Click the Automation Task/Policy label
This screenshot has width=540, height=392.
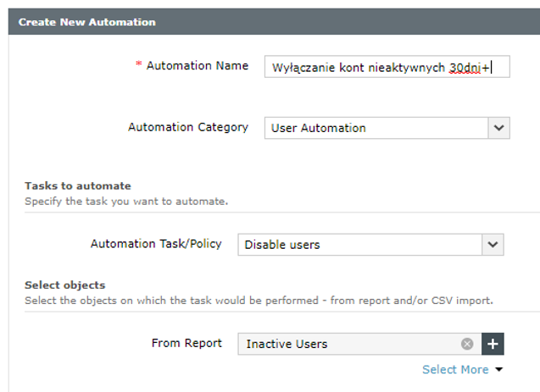tap(156, 244)
